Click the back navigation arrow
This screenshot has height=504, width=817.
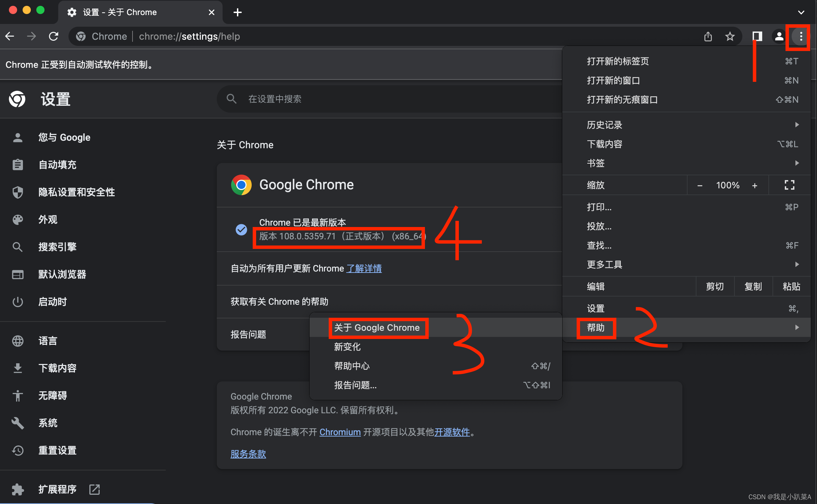10,36
